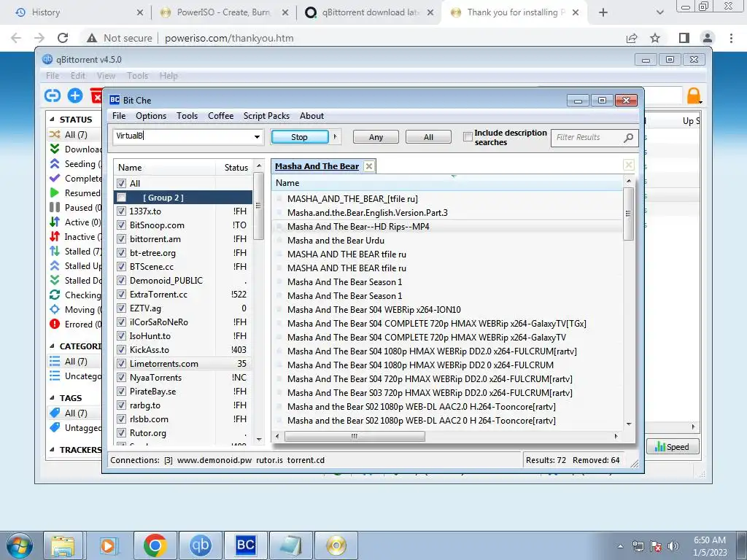Click search magnifier in Filter Results box
747x560 pixels.
(628, 138)
